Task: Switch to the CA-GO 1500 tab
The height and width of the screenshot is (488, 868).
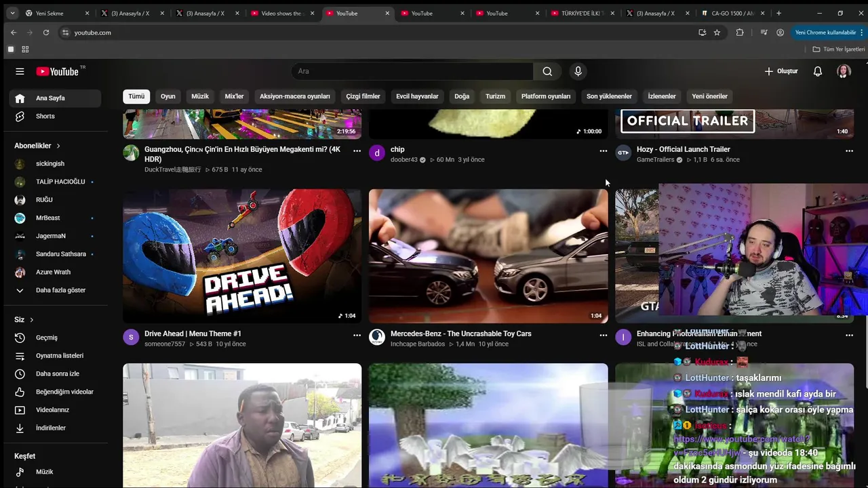Action: point(732,13)
